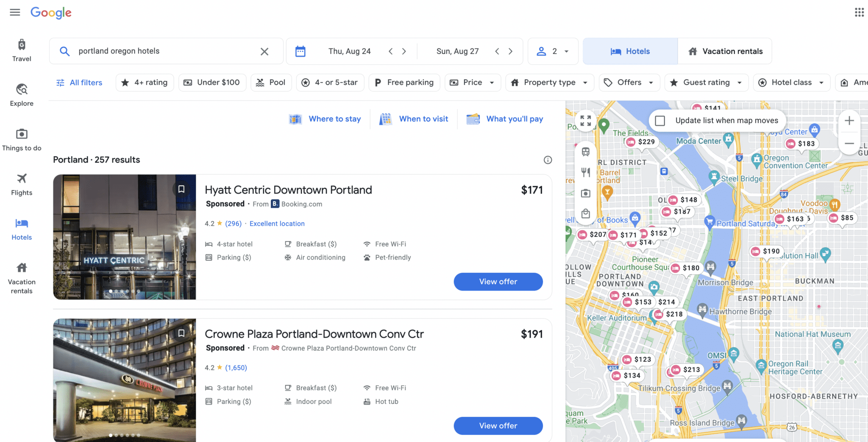Clear the hotel search query
Screen dimensions: 868x442
coord(264,51)
